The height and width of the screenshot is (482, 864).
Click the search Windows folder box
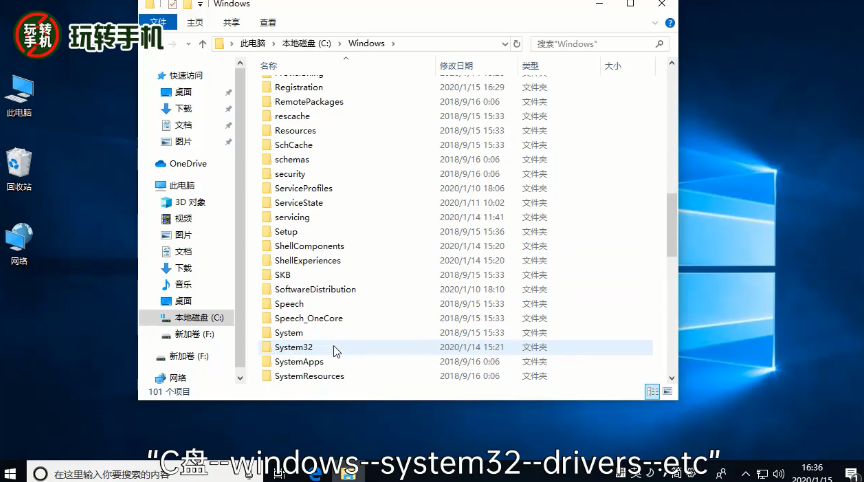pyautogui.click(x=600, y=44)
